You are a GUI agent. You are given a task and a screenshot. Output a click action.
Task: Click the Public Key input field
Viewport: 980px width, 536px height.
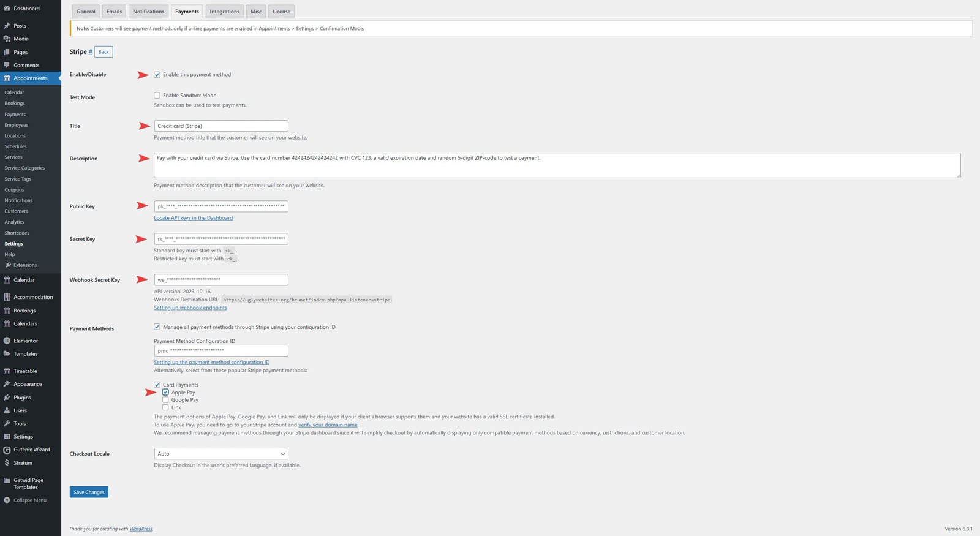221,206
